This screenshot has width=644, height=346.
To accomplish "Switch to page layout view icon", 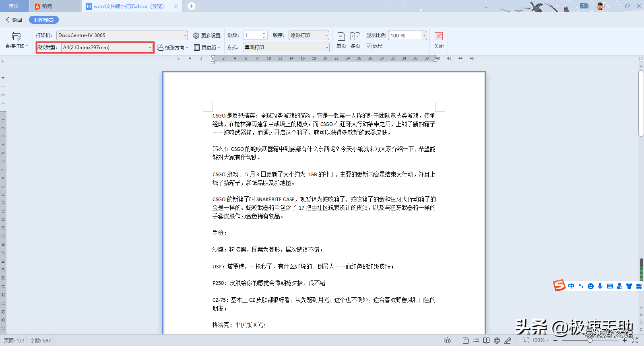I will (x=466, y=340).
